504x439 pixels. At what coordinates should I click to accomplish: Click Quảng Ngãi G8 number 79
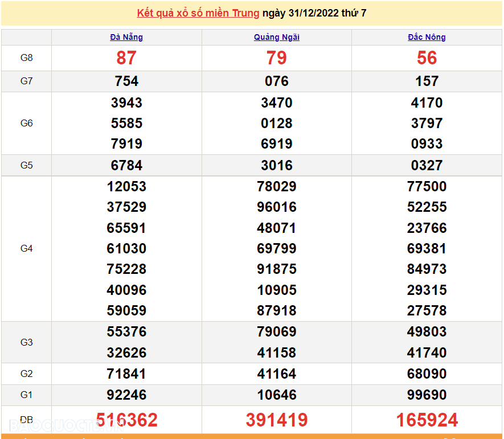click(x=276, y=58)
